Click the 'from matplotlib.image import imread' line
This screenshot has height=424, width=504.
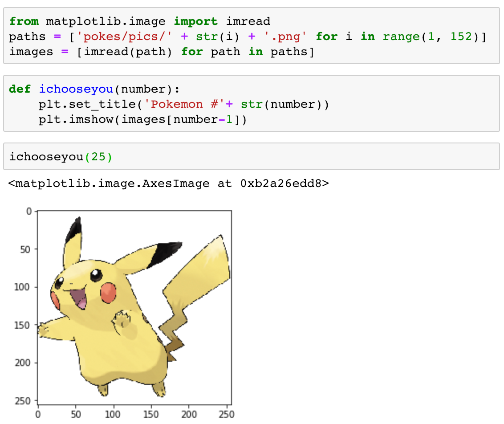pos(139,21)
